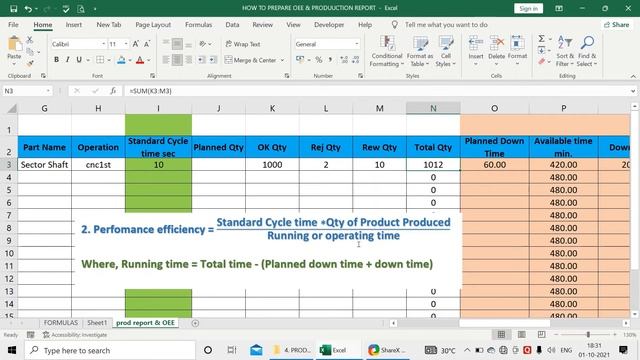Viewport: 640px width, 360px height.
Task: Open the font color dropdown arrow
Action: [149, 60]
